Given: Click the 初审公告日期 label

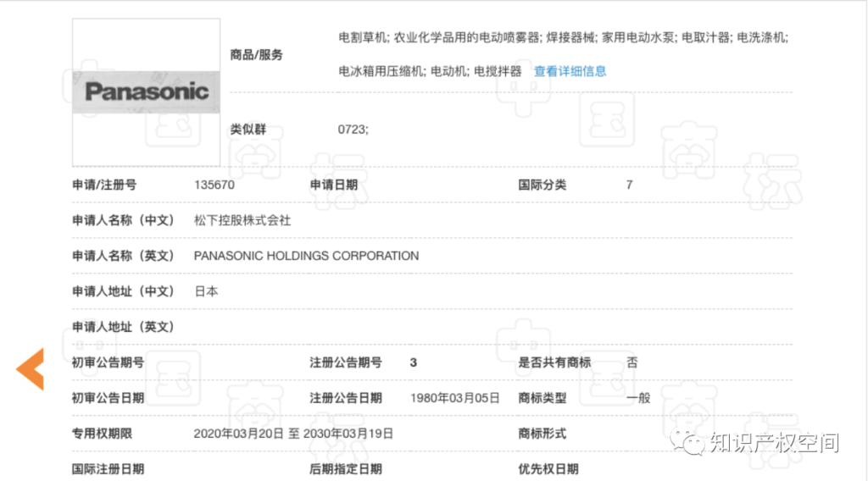Looking at the screenshot, I should [108, 398].
